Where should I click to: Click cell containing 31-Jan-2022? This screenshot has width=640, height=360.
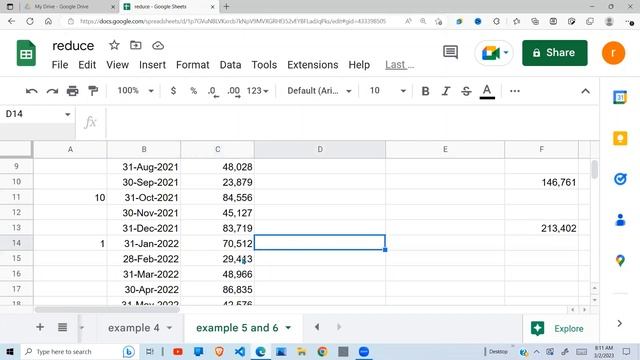pos(144,244)
